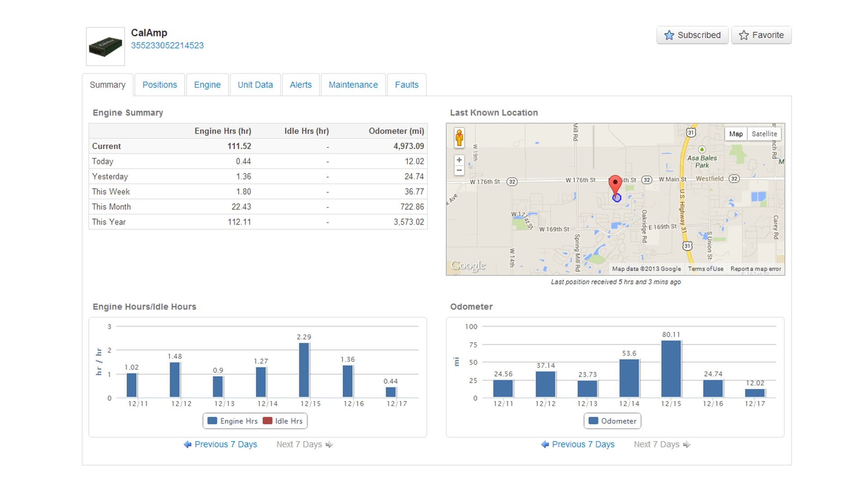Open the Faults tab

(x=407, y=85)
